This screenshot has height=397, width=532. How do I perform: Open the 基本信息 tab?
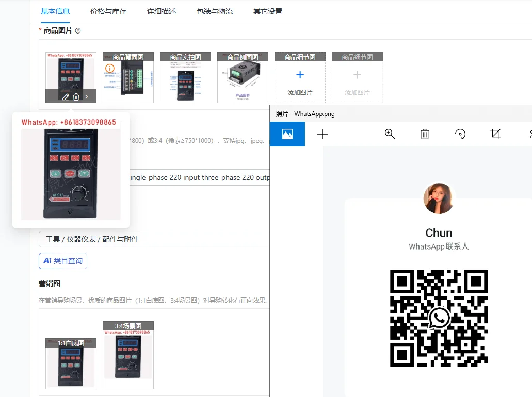tap(55, 11)
